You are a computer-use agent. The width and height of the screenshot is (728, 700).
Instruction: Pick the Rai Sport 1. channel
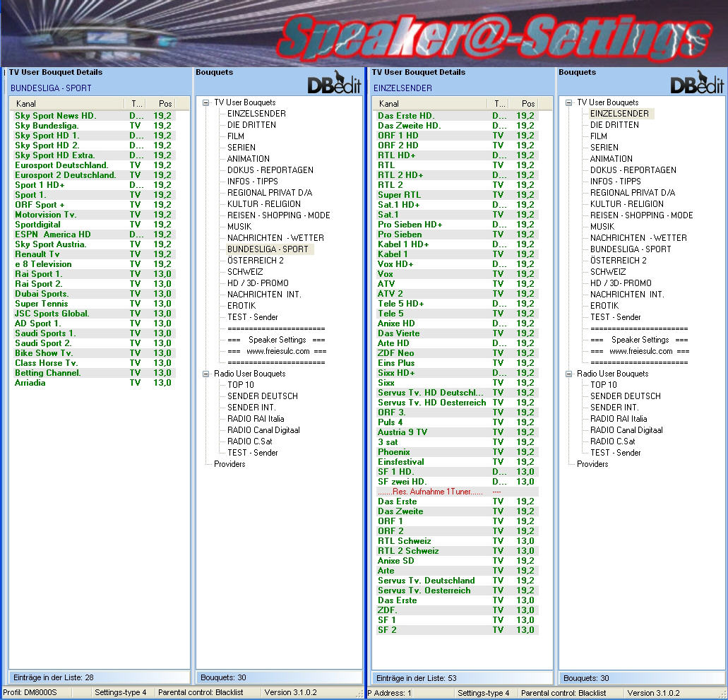click(x=93, y=274)
